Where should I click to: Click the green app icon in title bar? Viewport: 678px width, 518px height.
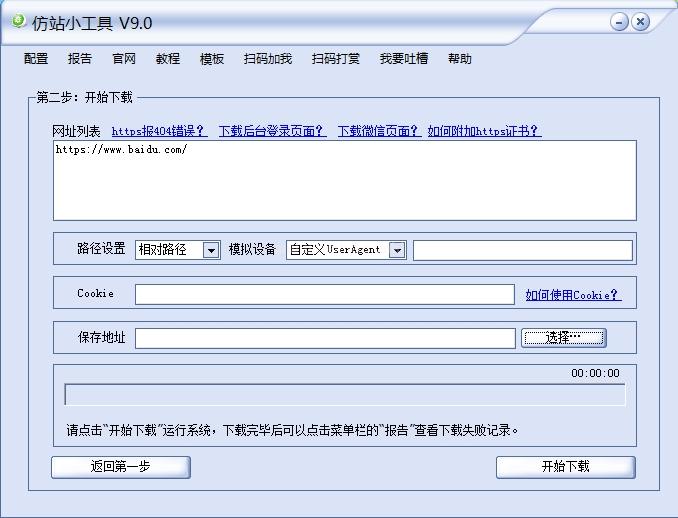click(x=18, y=21)
